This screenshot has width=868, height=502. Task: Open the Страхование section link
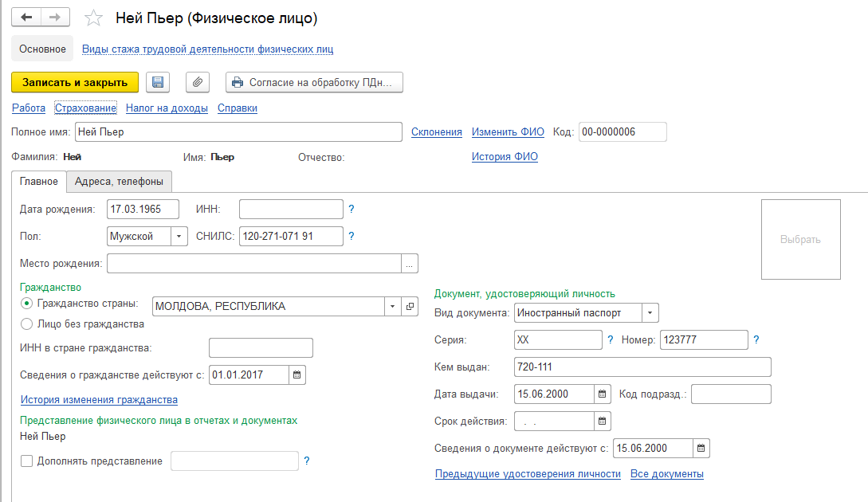click(85, 108)
